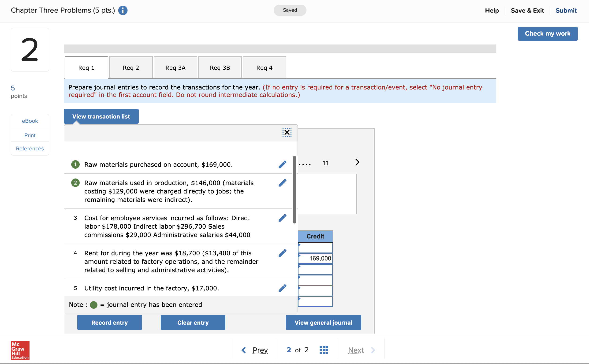Edit transaction 1 with pencil icon

[x=282, y=164]
